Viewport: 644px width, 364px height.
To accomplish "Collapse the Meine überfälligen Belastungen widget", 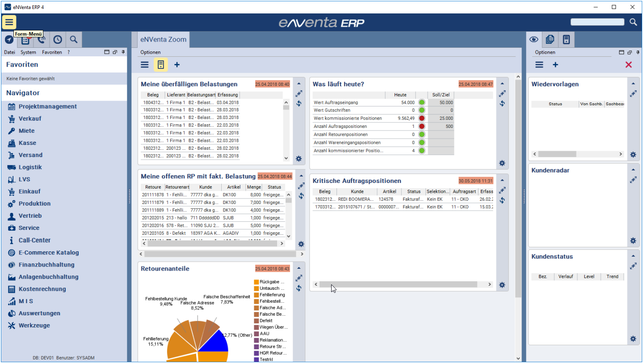I will (x=299, y=84).
